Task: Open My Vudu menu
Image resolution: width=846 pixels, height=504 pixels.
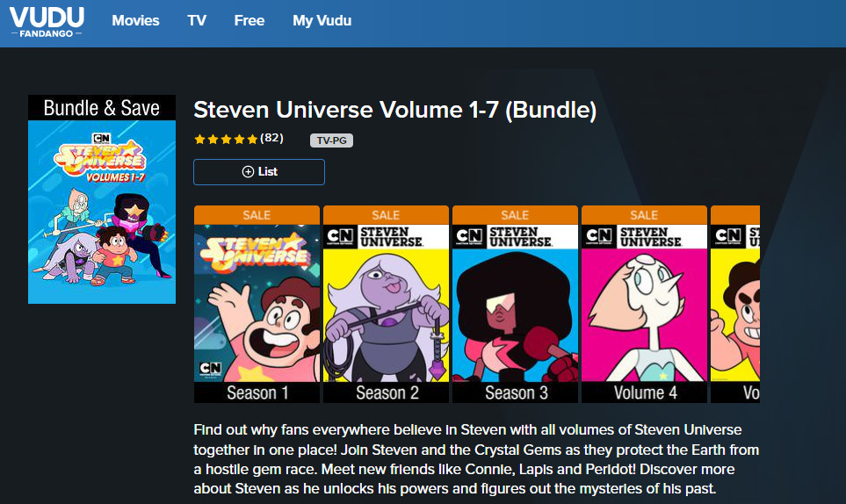Action: coord(322,20)
